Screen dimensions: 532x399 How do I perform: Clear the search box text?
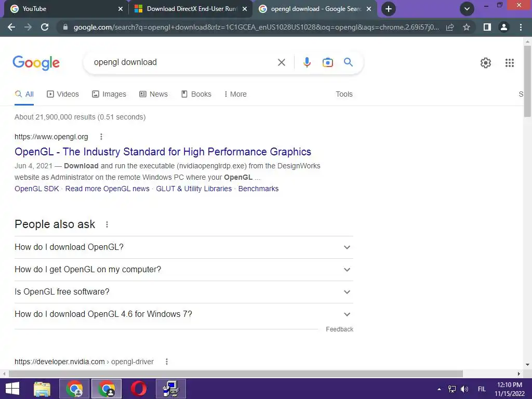pyautogui.click(x=281, y=62)
